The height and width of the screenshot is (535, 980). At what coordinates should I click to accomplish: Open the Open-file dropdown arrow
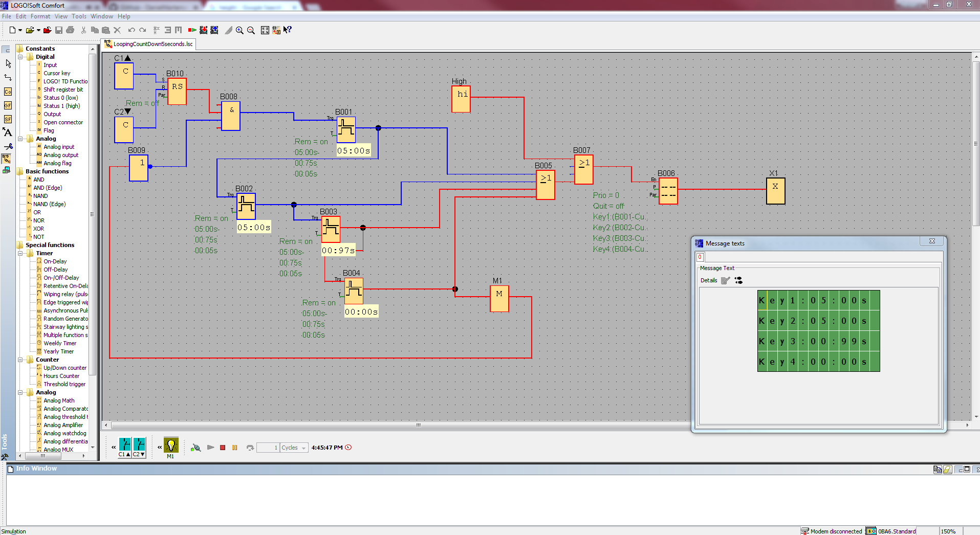pyautogui.click(x=38, y=30)
